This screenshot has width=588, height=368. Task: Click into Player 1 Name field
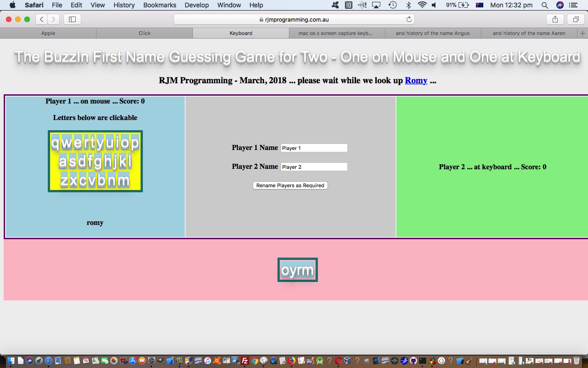pos(314,148)
